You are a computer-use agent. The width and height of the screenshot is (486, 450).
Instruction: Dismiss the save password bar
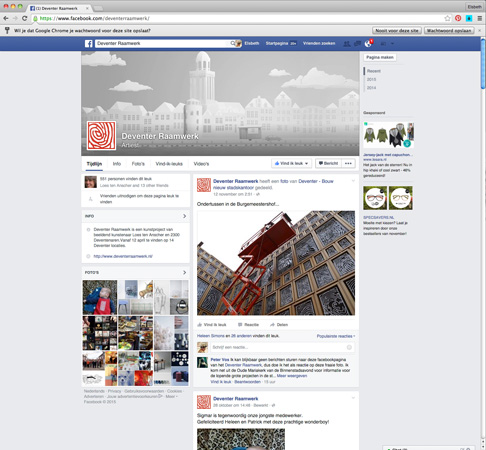point(480,30)
